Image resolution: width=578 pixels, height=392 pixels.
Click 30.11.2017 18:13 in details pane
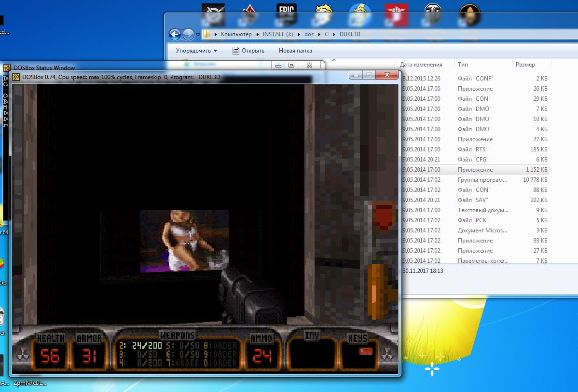423,271
